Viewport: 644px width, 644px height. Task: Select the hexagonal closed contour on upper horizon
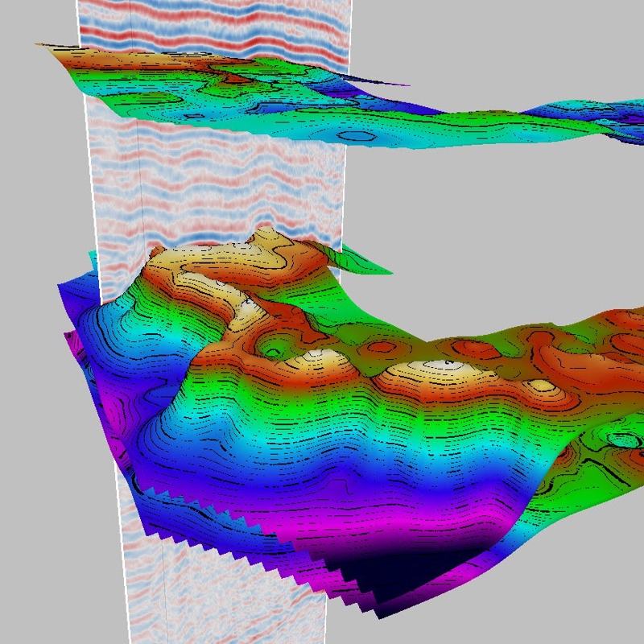click(355, 136)
